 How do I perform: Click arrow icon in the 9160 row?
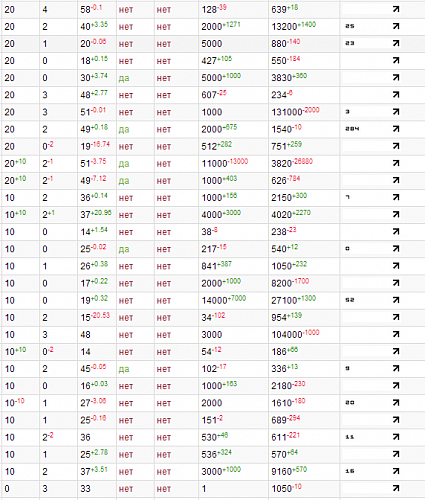coord(396,471)
